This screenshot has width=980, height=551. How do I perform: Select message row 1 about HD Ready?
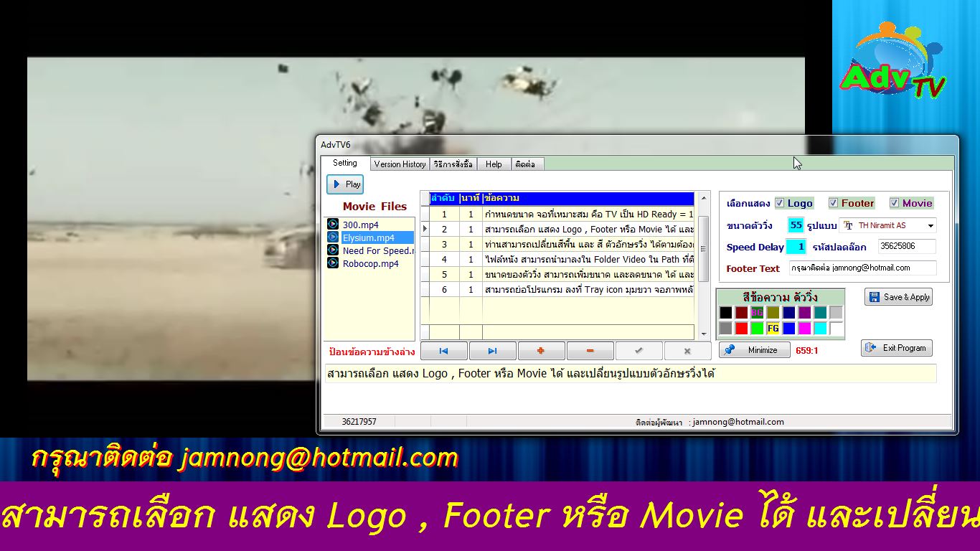(x=562, y=214)
